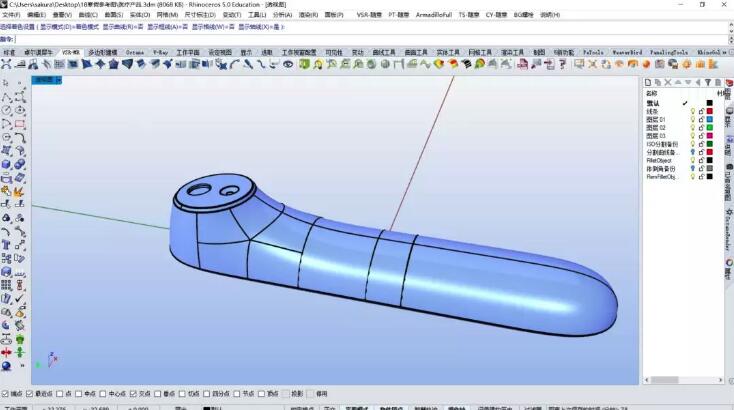Click the 名称 column header in layers
Viewport: 734px width, 410px height.
[652, 94]
